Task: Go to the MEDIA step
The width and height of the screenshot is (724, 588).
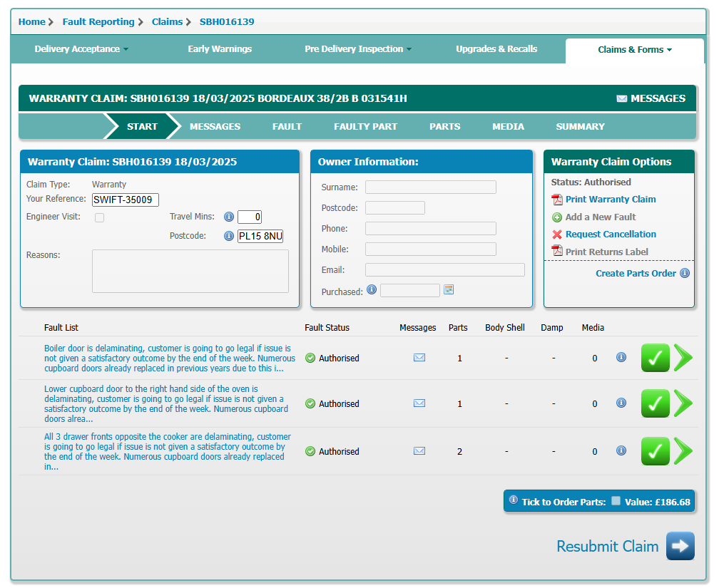Action: [508, 126]
